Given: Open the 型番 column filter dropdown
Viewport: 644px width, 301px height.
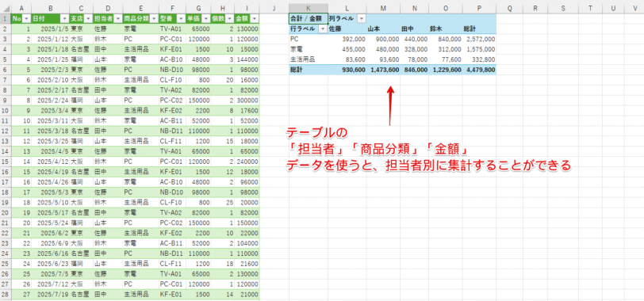Looking at the screenshot, I should pos(181,18).
